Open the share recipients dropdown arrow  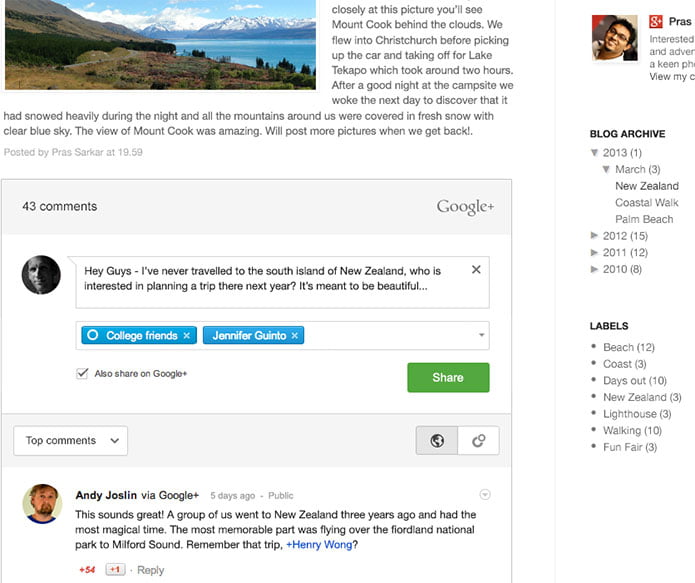(x=481, y=335)
